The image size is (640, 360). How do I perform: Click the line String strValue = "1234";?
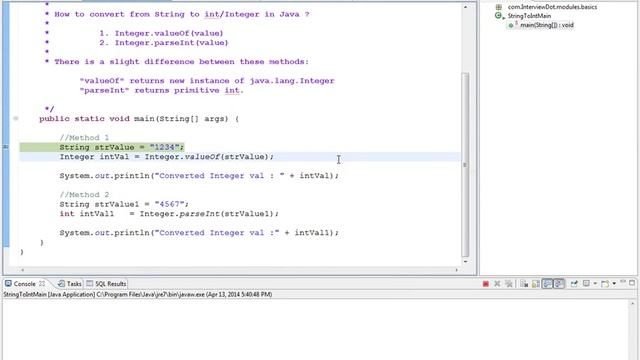[x=122, y=147]
